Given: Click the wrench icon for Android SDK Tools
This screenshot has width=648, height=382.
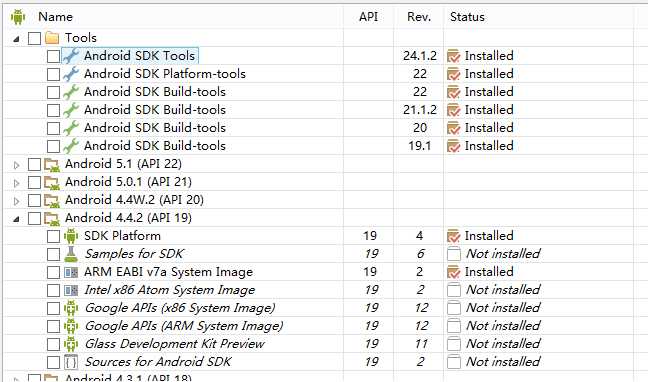Looking at the screenshot, I should (71, 56).
